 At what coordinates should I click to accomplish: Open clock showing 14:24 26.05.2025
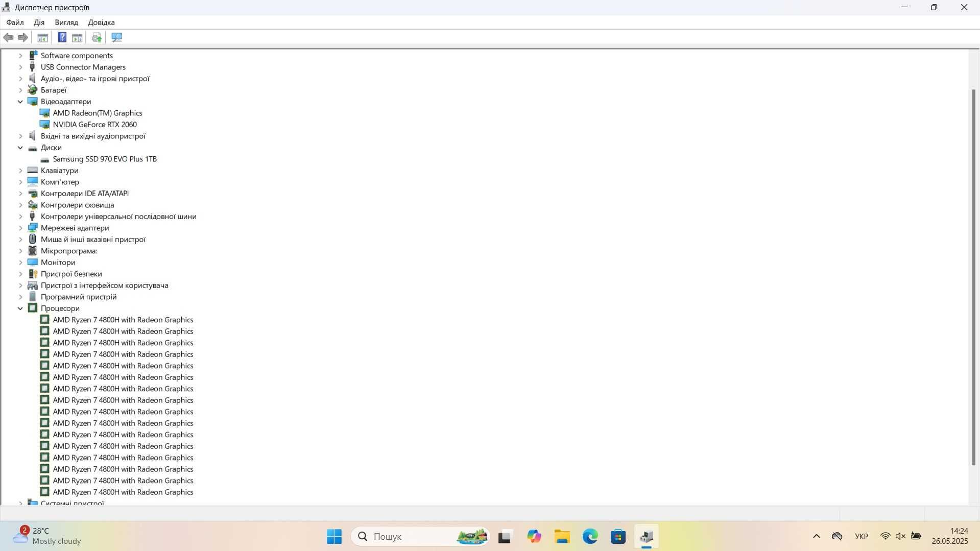(949, 536)
